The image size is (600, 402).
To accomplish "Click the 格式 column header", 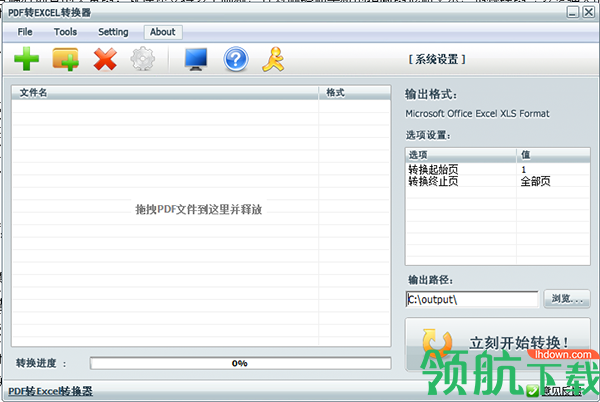I will [354, 93].
